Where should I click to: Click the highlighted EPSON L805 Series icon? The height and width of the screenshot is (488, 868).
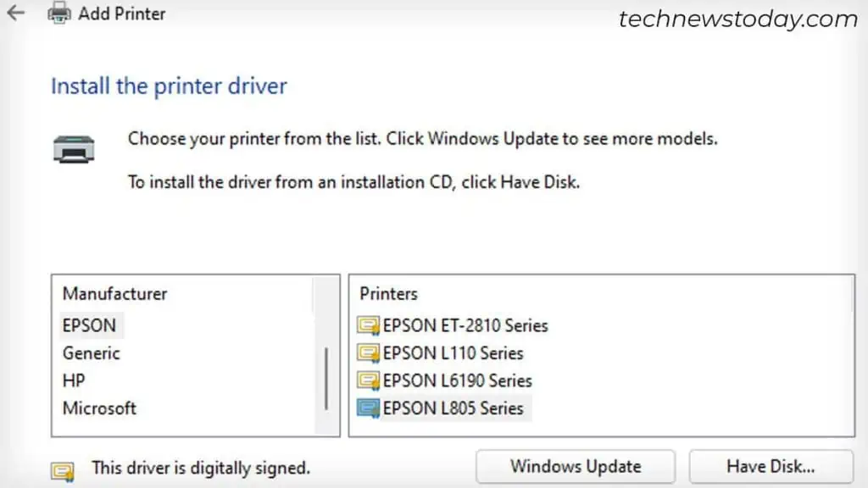tap(368, 409)
